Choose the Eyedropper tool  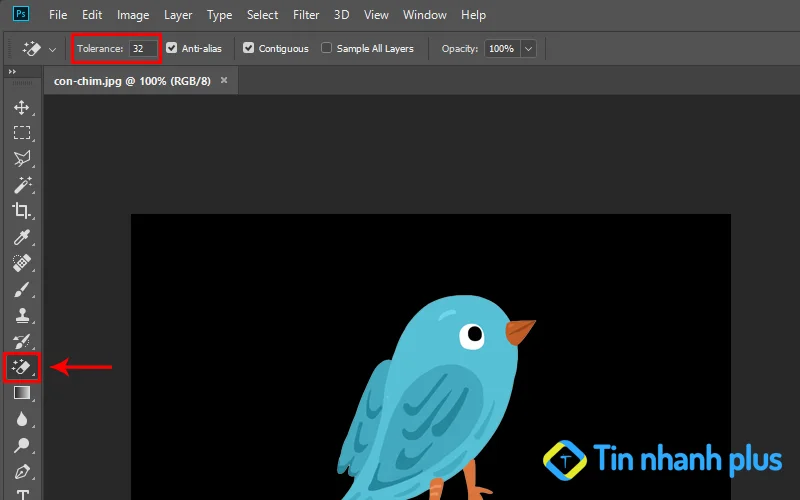point(22,237)
